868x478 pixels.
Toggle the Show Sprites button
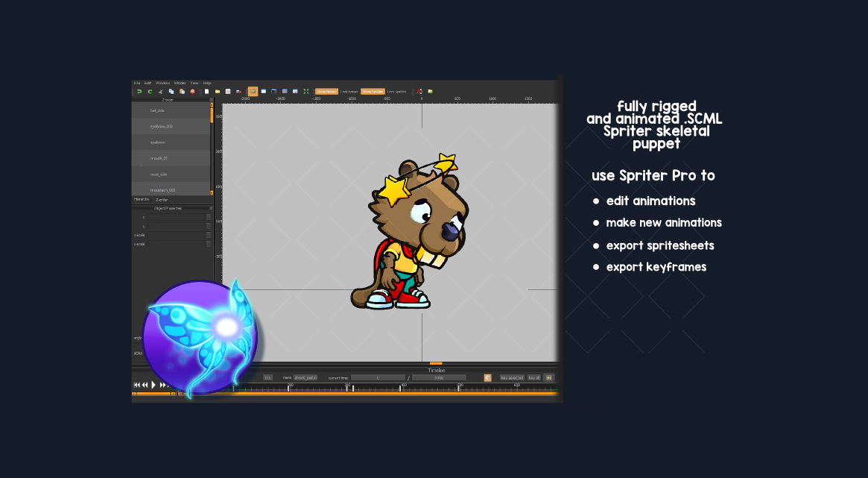[373, 92]
